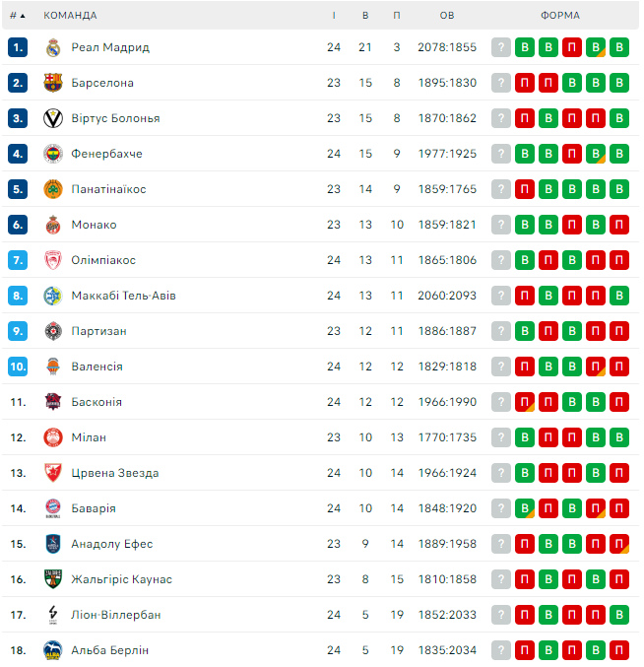Click the Фенербахче club logo
The height and width of the screenshot is (667, 644).
[53, 154]
